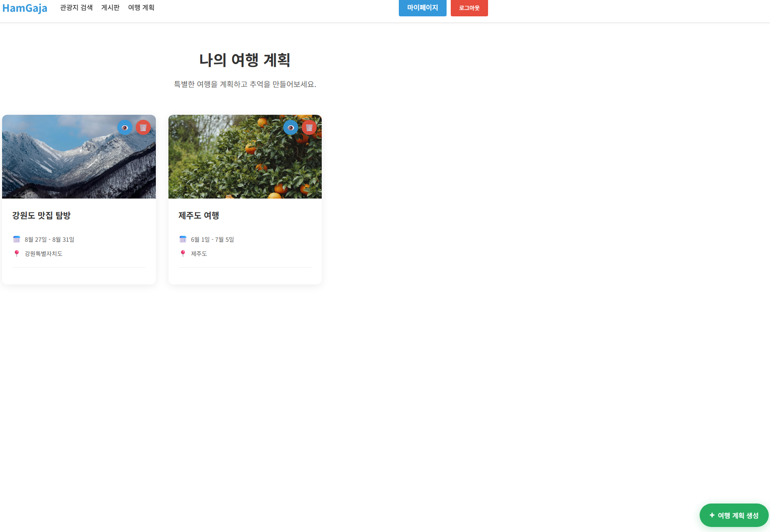Viewport: 770px width, 532px height.
Task: Click the eye icon on 강원도 맛집 탐방 card
Action: 124,127
